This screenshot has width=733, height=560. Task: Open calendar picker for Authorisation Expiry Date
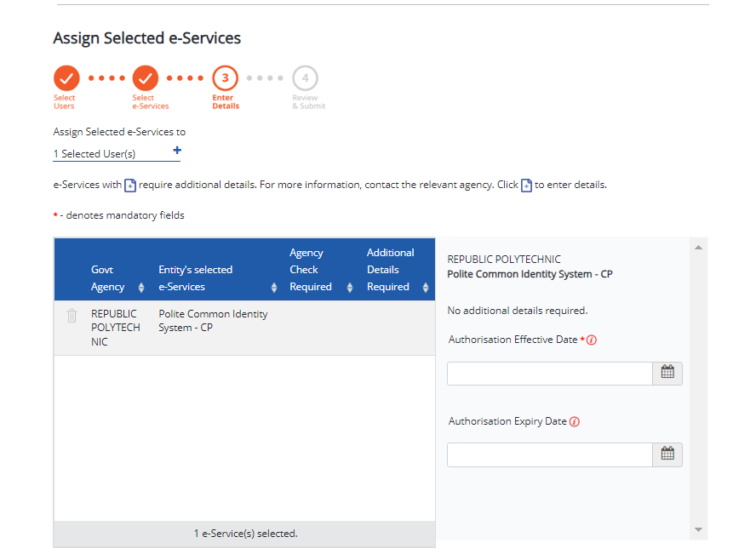667,454
